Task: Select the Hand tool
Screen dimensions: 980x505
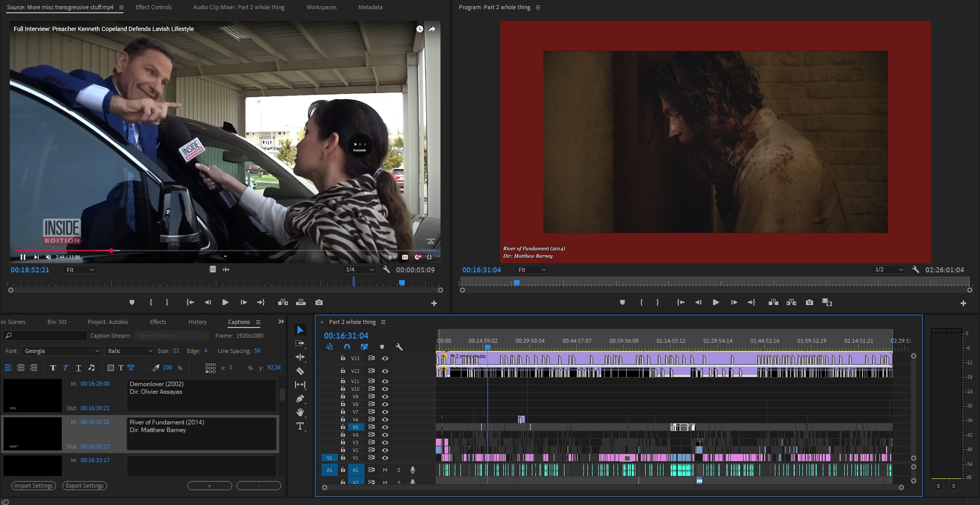Action: 300,412
